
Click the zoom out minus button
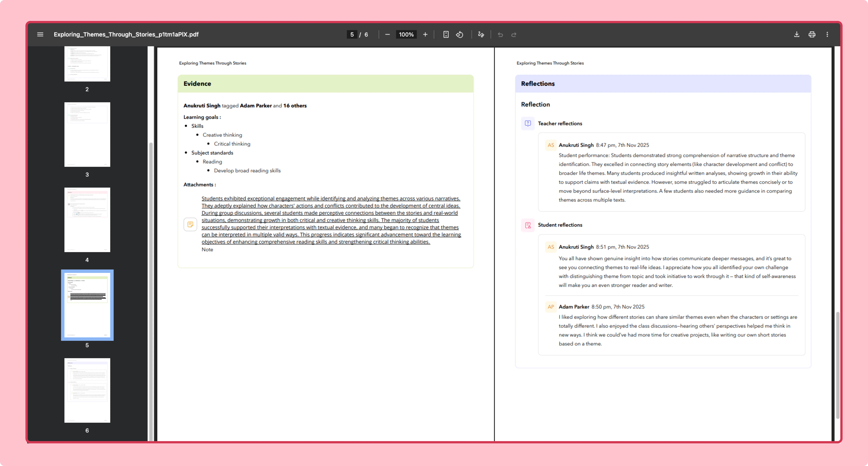coord(388,34)
